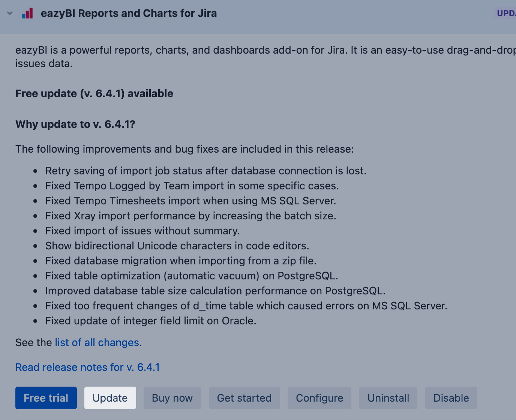Image resolution: width=516 pixels, height=420 pixels.
Task: Open the list of all changes link
Action: pos(97,343)
